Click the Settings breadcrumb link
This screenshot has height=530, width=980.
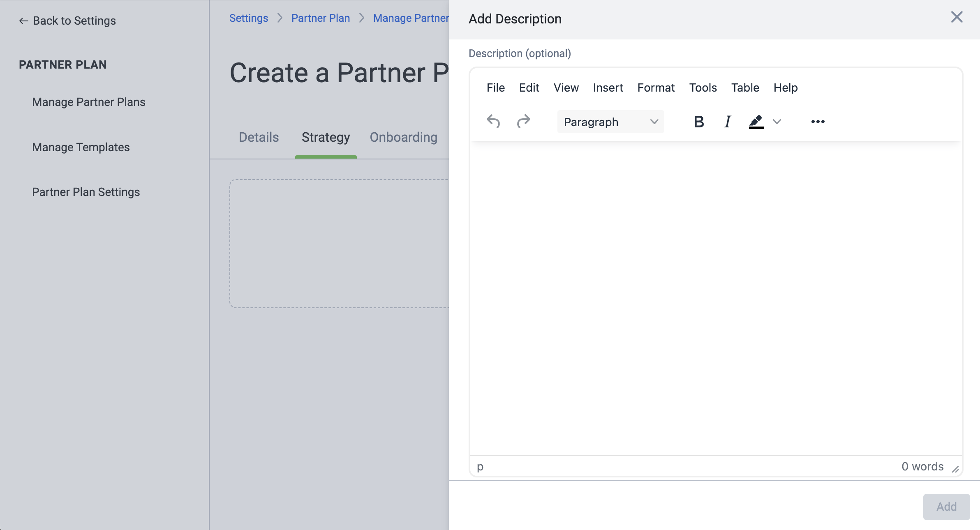[249, 18]
